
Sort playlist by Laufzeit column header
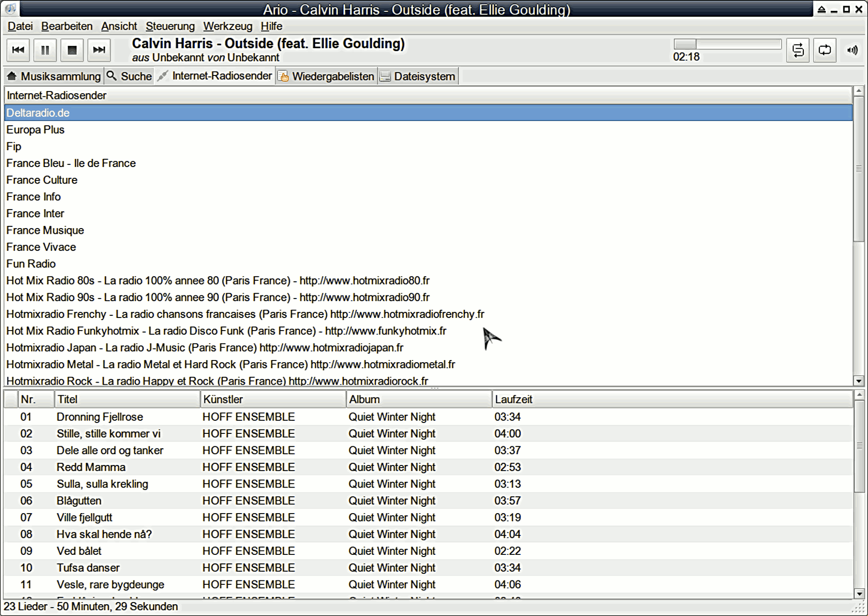[672, 400]
